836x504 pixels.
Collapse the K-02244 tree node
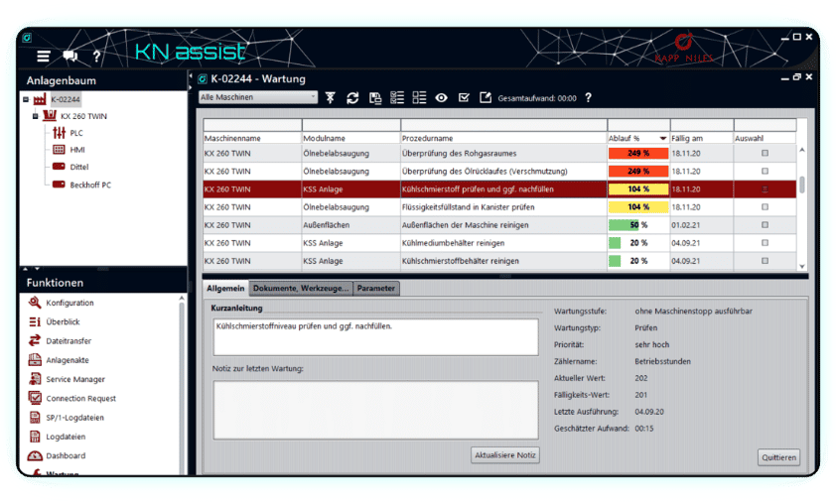[x=26, y=99]
